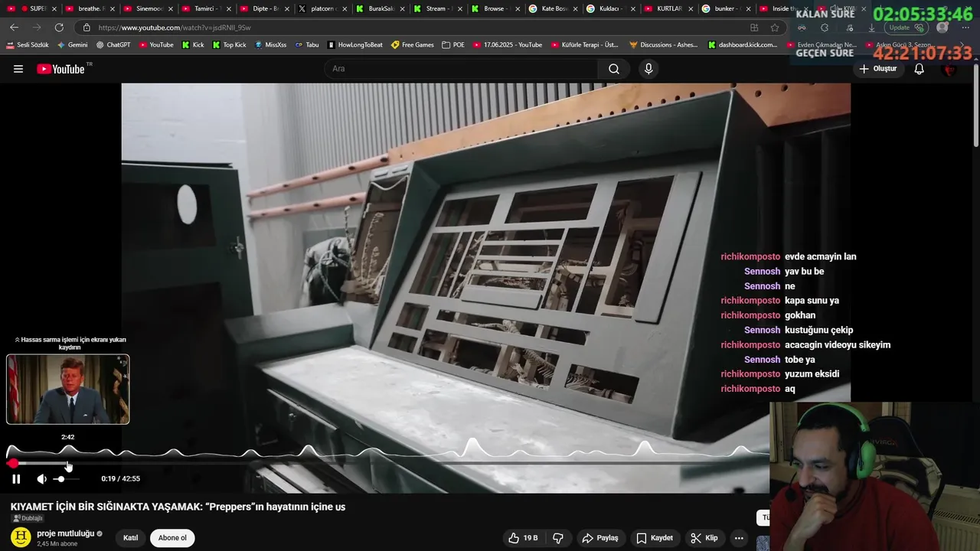This screenshot has width=980, height=551.
Task: Switch to the bunker Google tab
Action: (x=726, y=8)
